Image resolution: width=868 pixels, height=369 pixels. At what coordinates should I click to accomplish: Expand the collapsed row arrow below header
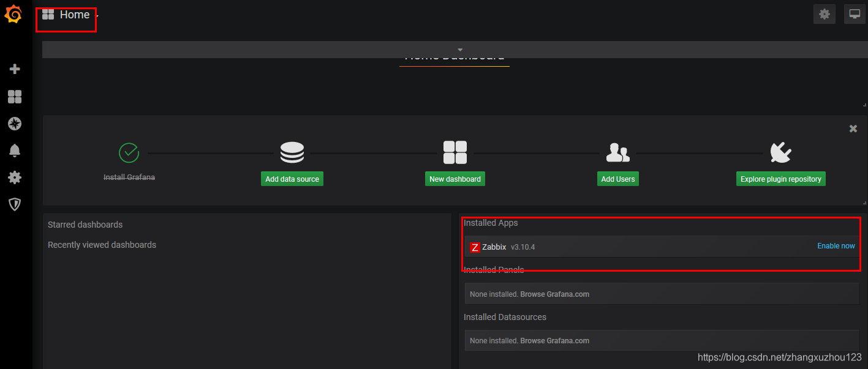click(460, 50)
